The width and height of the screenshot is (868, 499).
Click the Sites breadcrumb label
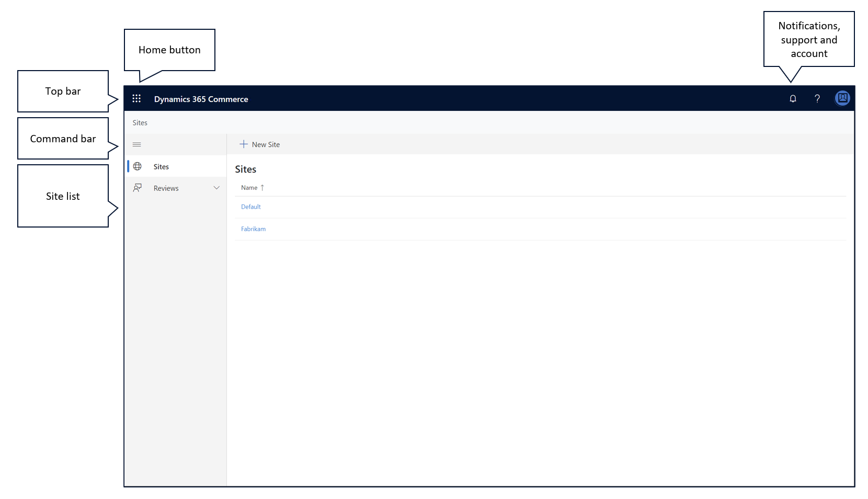[140, 122]
